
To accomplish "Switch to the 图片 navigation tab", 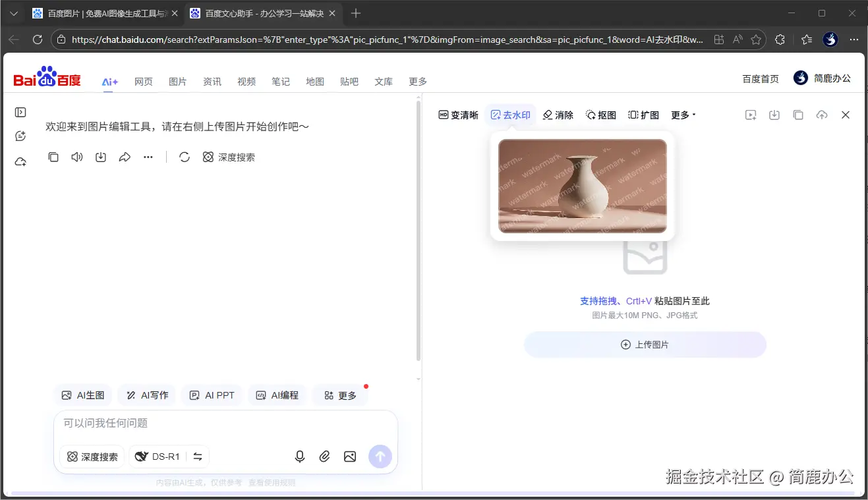I will [x=178, y=81].
